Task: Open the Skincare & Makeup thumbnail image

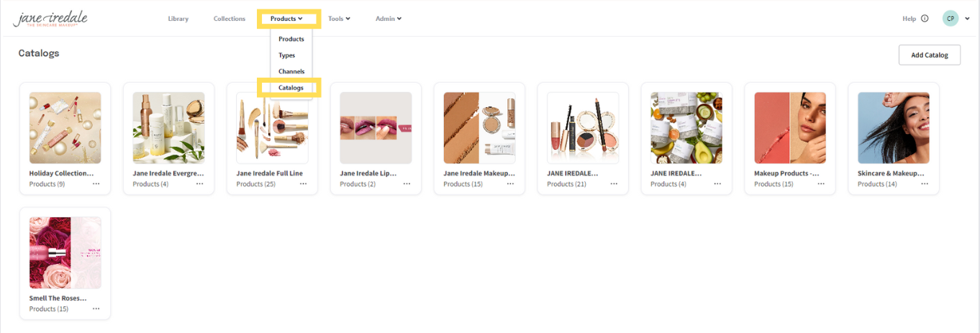Action: (894, 128)
